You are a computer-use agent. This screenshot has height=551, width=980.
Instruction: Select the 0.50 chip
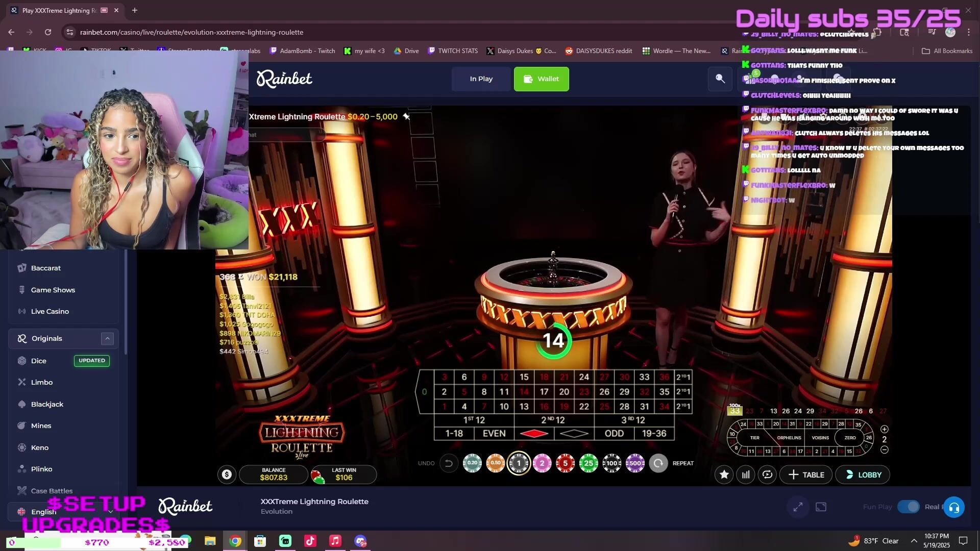pos(495,463)
